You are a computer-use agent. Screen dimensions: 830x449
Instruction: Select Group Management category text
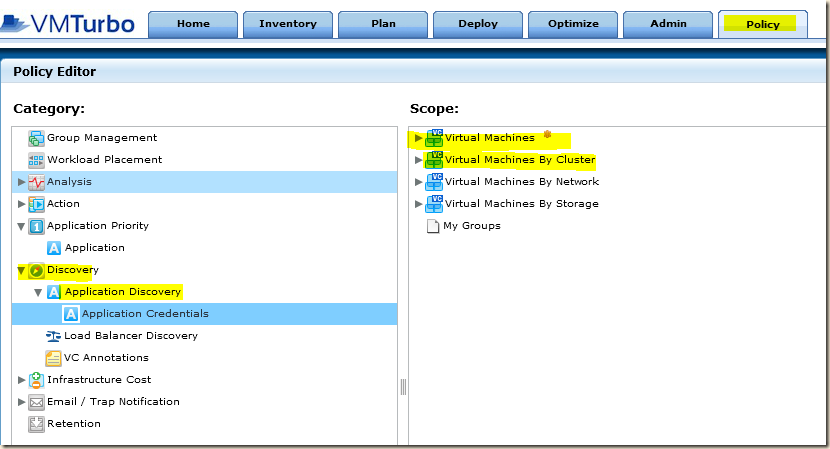pos(102,138)
